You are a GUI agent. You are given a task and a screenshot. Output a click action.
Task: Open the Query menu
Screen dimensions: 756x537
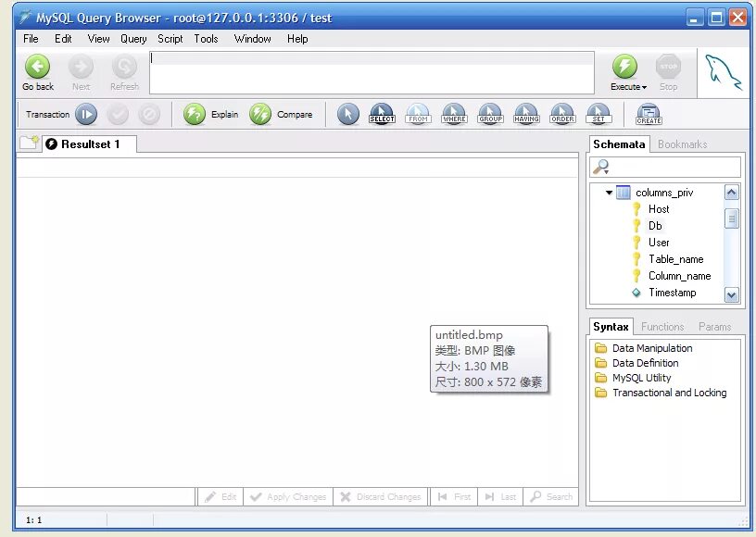click(x=133, y=39)
